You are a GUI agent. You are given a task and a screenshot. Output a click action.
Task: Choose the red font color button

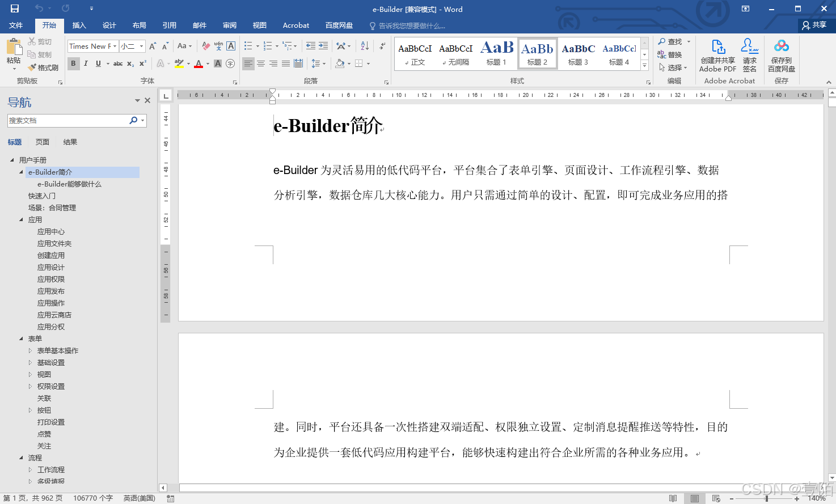click(199, 63)
